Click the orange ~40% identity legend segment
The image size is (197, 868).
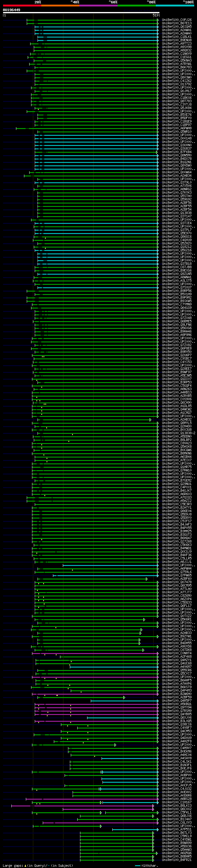tap(60, 6)
